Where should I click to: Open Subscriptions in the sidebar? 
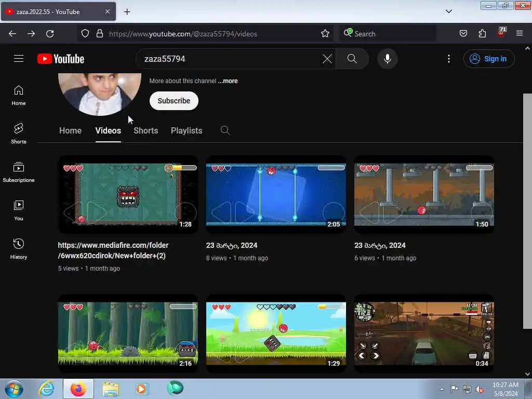(19, 172)
